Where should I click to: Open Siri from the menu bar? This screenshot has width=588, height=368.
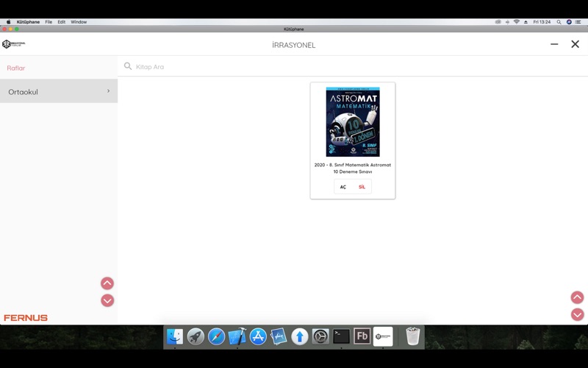click(569, 22)
